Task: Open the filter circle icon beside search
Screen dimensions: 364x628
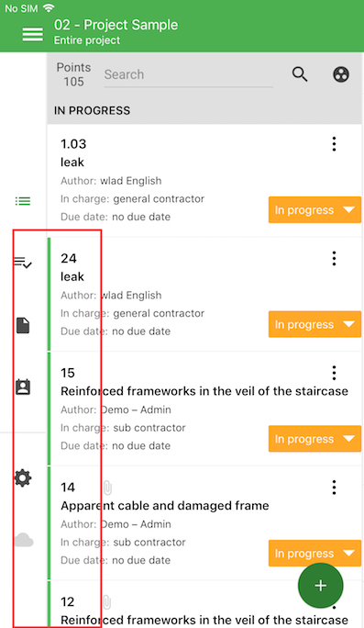Action: coord(341,74)
